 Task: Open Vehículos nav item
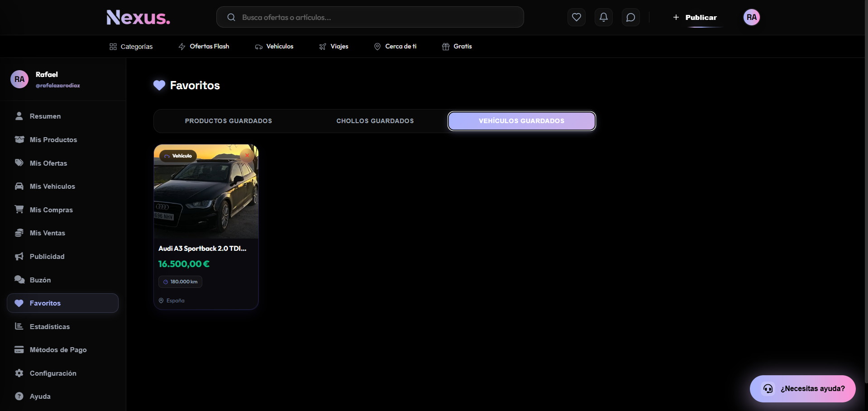click(274, 47)
